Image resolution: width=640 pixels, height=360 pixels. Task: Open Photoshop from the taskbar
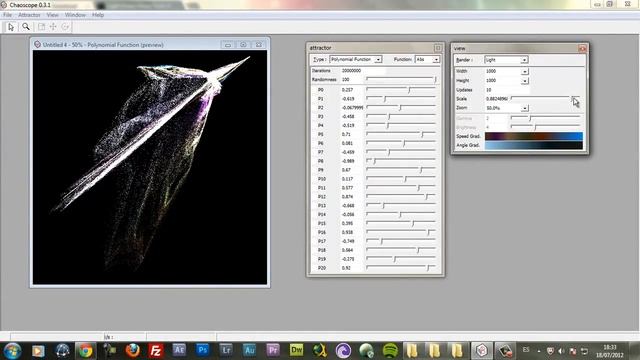202,350
